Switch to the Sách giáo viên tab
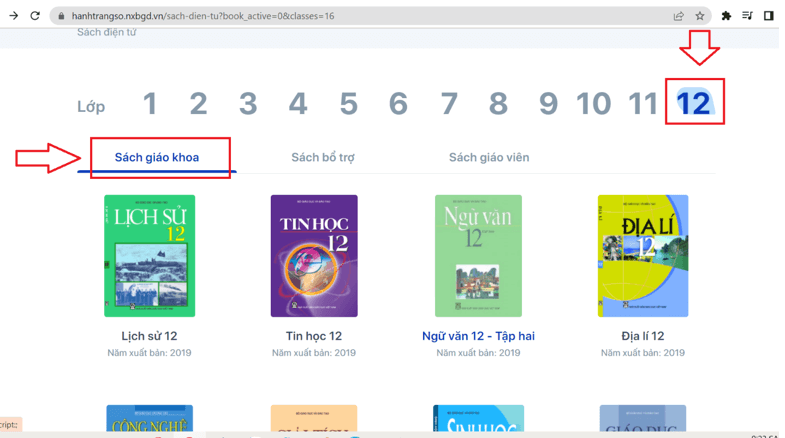Image resolution: width=785 pixels, height=438 pixels. coord(489,157)
